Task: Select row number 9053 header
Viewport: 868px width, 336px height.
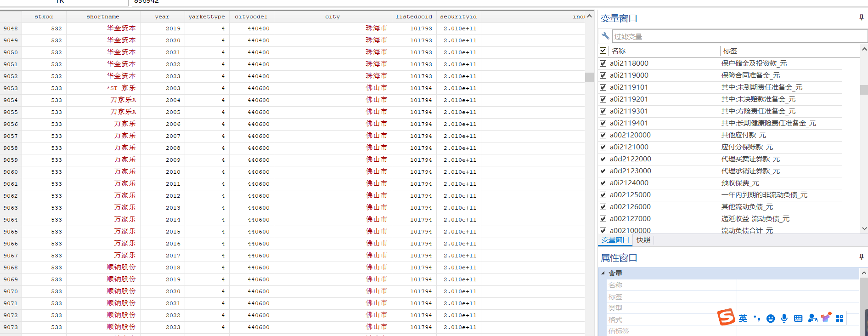Action: coord(11,88)
